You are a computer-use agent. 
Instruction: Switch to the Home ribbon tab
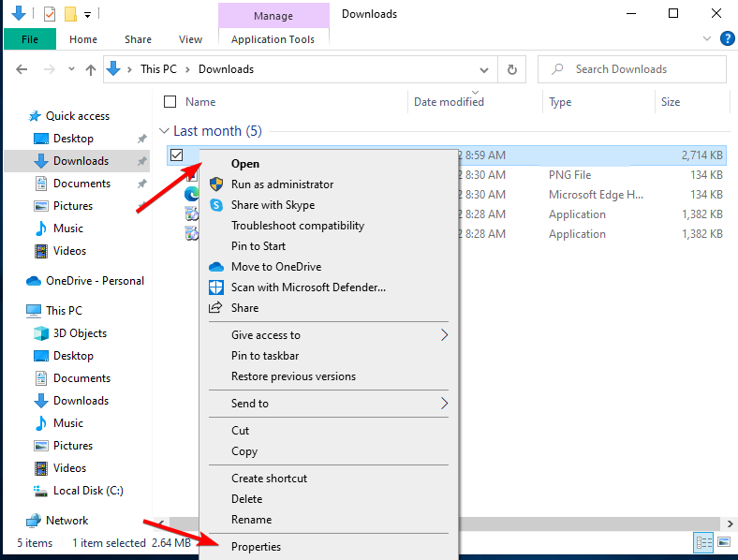tap(83, 39)
